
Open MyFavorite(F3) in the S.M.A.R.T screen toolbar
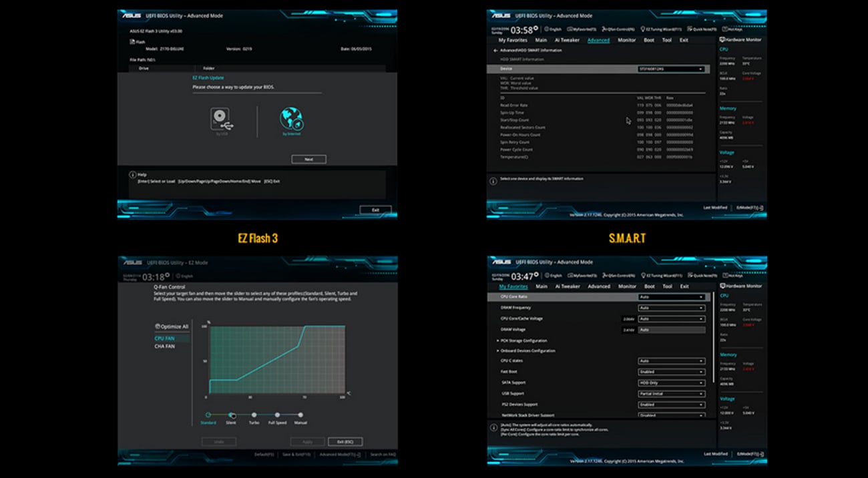click(582, 29)
